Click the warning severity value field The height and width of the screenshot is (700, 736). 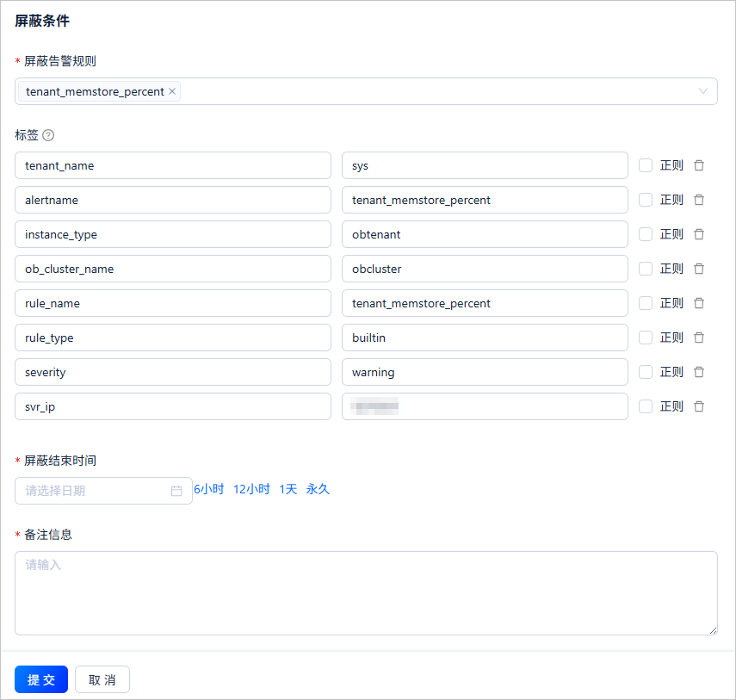[x=485, y=372]
